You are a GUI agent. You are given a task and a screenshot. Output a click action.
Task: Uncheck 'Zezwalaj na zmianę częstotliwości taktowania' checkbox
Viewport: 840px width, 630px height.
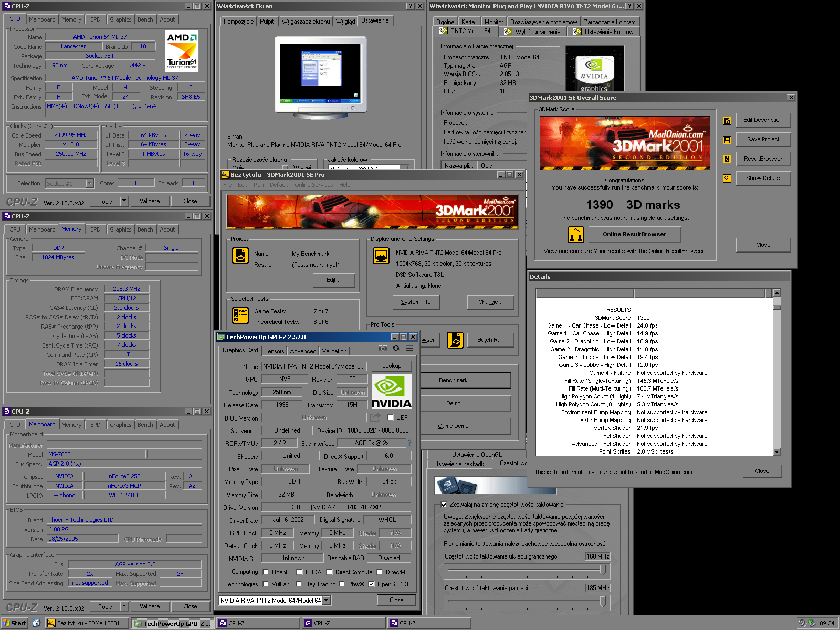click(x=444, y=505)
